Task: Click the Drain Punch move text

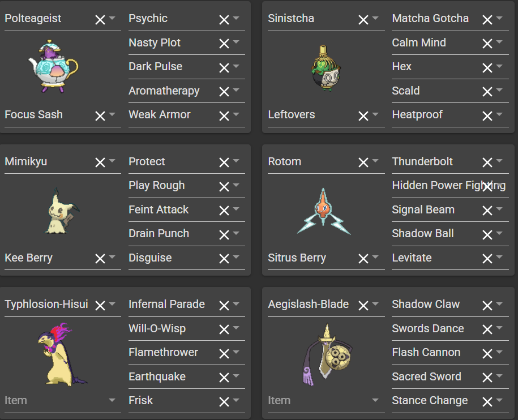Action: [159, 233]
